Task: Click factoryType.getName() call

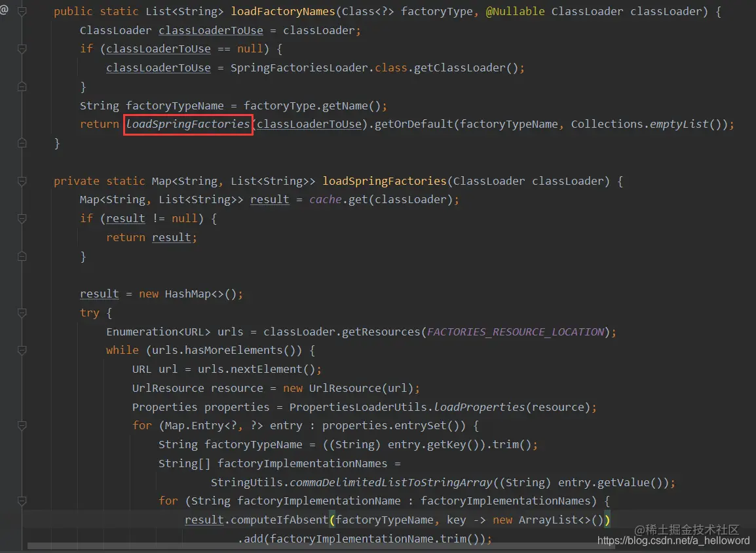Action: click(312, 105)
